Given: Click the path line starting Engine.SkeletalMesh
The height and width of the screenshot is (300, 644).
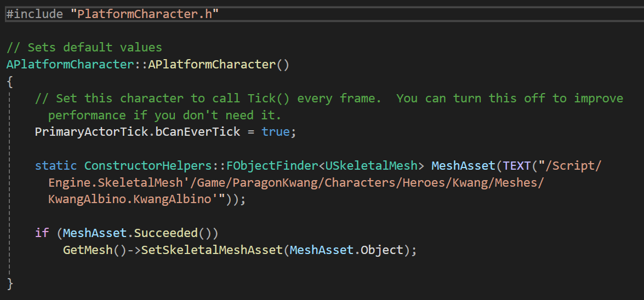Looking at the screenshot, I should 296,183.
